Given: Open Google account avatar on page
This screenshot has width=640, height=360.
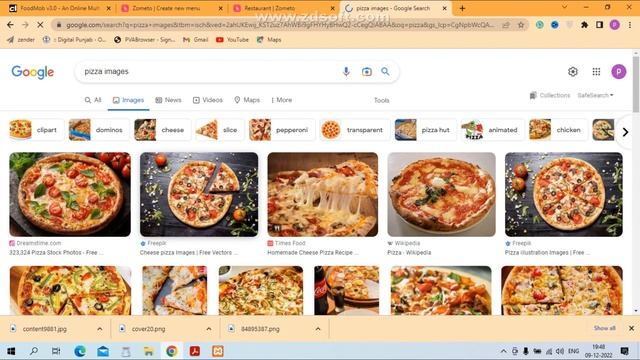Looking at the screenshot, I should [619, 72].
